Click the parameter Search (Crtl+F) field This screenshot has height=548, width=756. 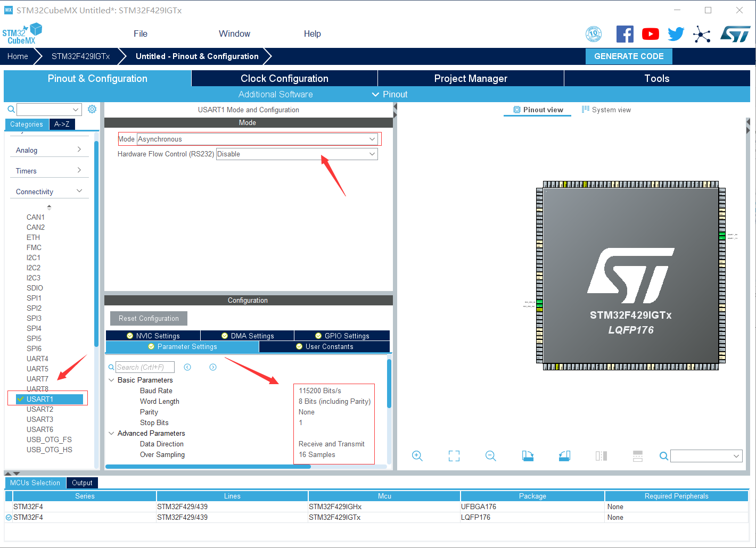point(145,367)
